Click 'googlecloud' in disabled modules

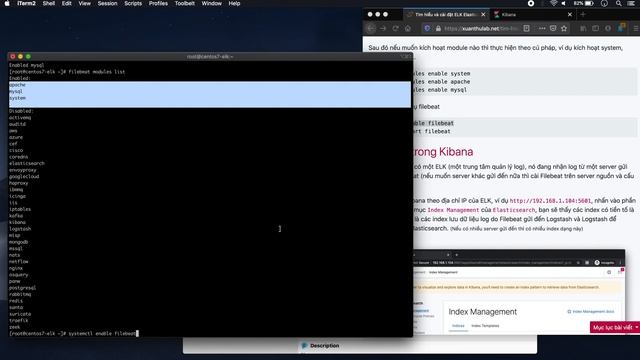pos(24,176)
